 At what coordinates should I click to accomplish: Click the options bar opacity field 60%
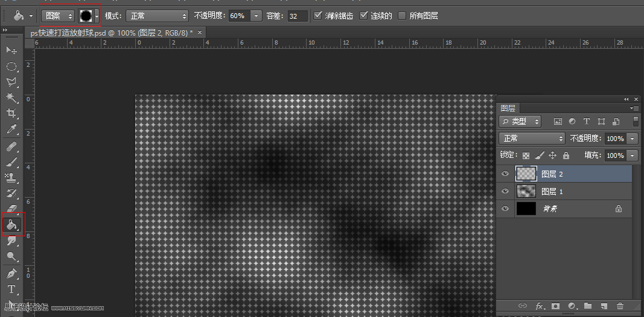(240, 16)
